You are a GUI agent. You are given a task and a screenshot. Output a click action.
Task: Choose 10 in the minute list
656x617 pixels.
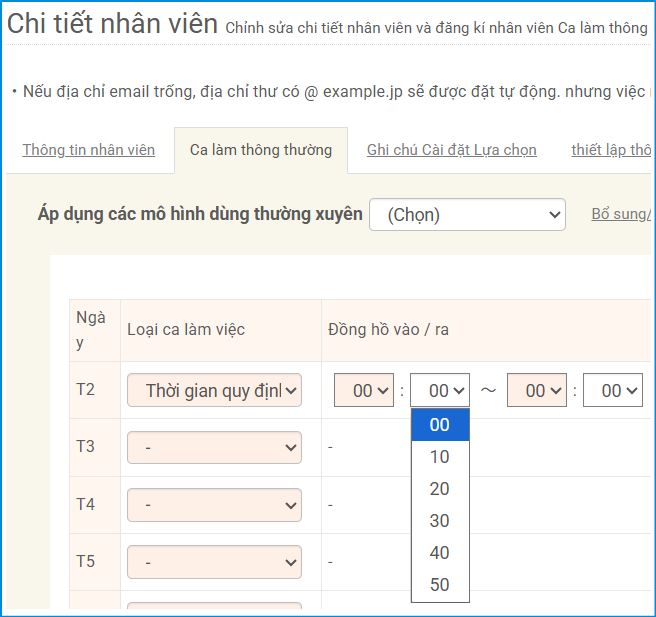pos(440,457)
